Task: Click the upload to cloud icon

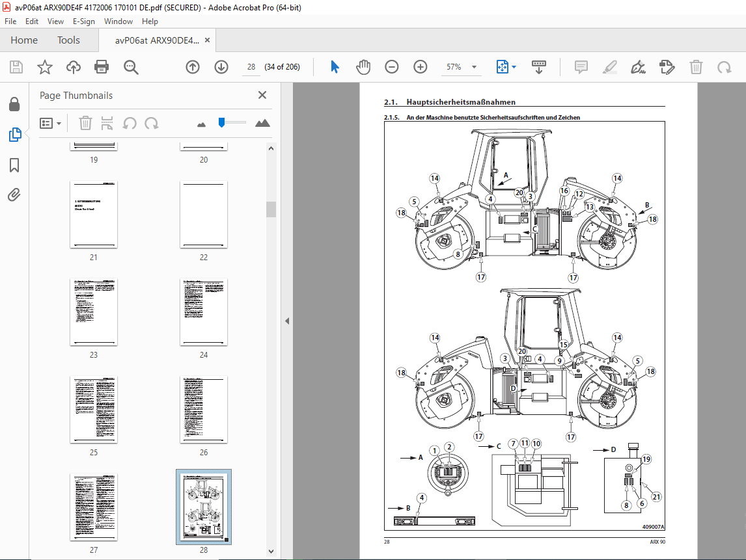Action: [x=74, y=67]
